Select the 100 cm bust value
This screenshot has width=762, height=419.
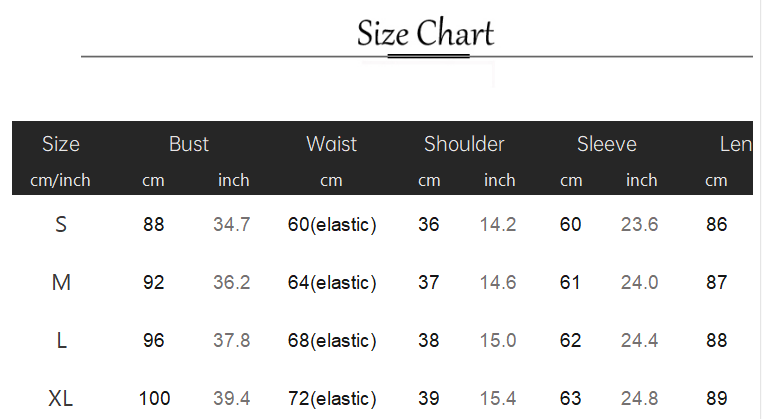click(x=154, y=399)
